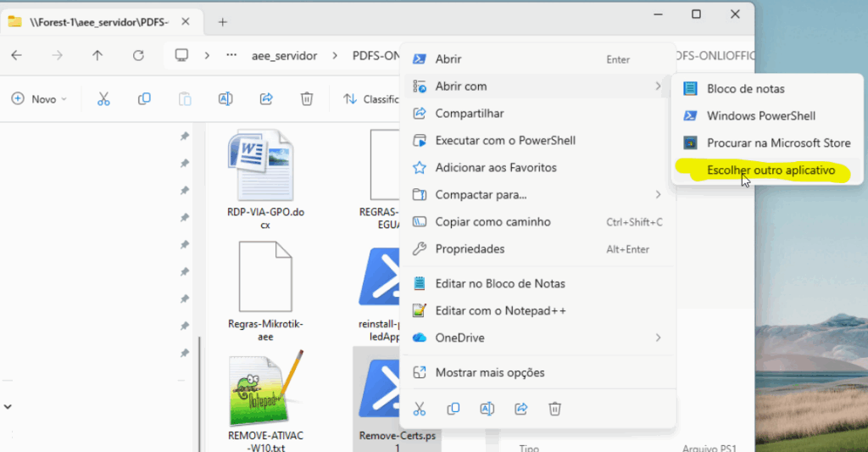
Task: Choose Escolher outro aplicativo
Action: coord(771,170)
